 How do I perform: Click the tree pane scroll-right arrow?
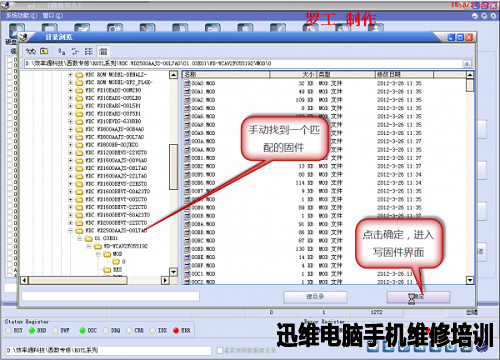(x=165, y=280)
